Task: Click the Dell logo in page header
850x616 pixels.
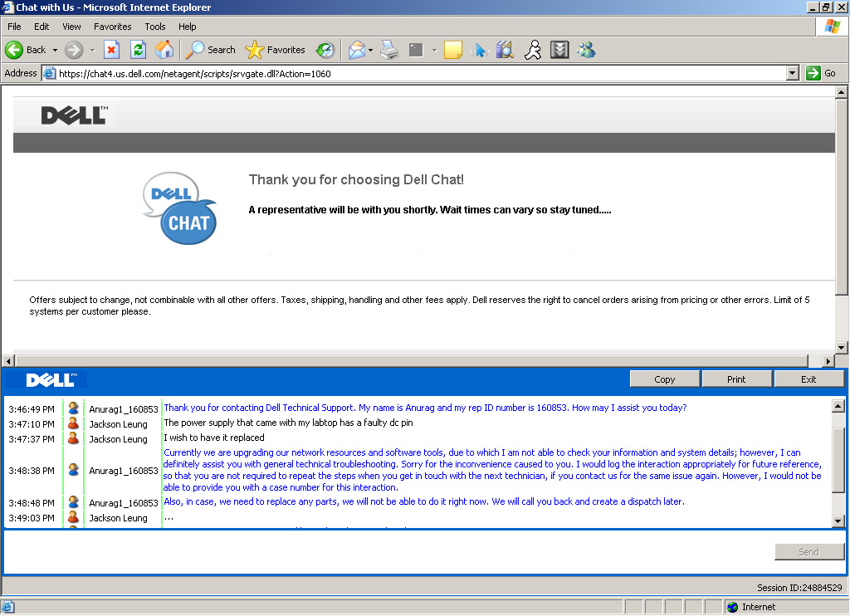Action: point(75,115)
